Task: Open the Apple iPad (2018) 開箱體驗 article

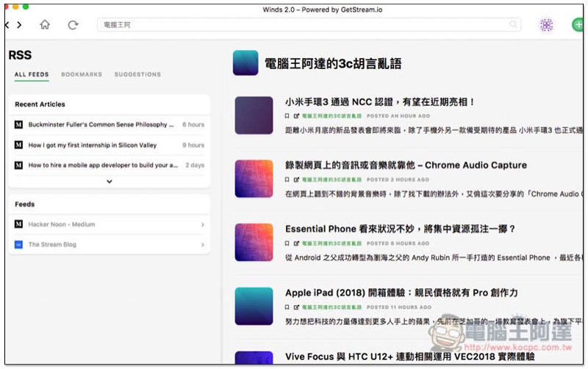Action: pos(401,293)
